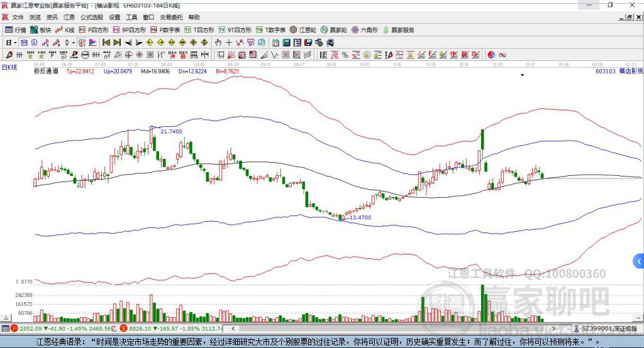Open the 窗口 menu
This screenshot has height=348, width=644.
pyautogui.click(x=148, y=17)
